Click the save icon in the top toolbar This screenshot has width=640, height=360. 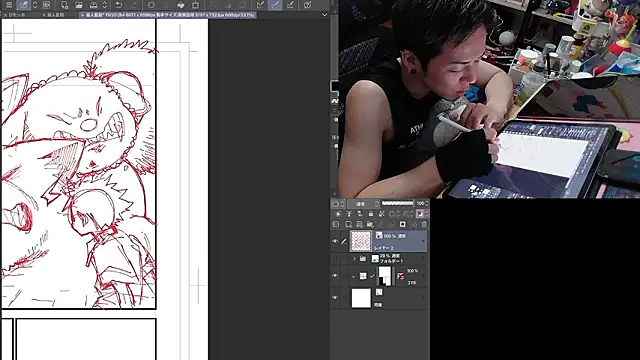(x=93, y=5)
